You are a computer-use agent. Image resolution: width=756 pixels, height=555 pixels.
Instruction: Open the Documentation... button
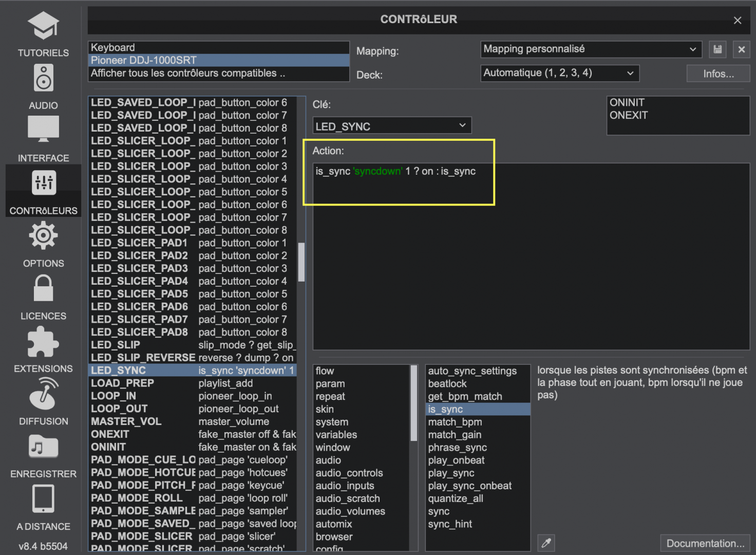point(705,543)
